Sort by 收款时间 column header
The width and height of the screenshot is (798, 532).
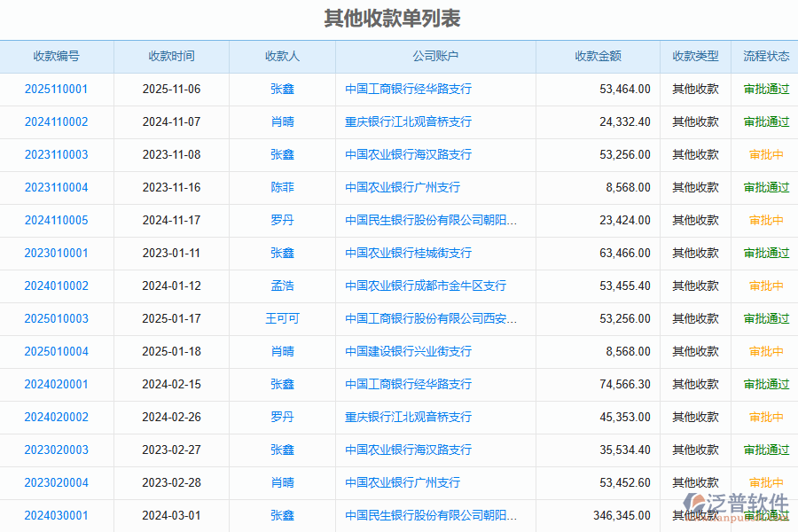pos(170,56)
